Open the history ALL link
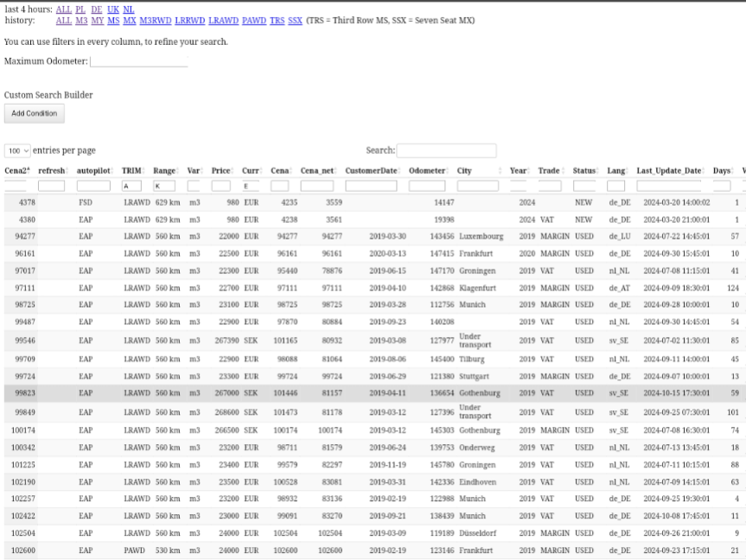Screen dimensions: 746x560 point(64,21)
